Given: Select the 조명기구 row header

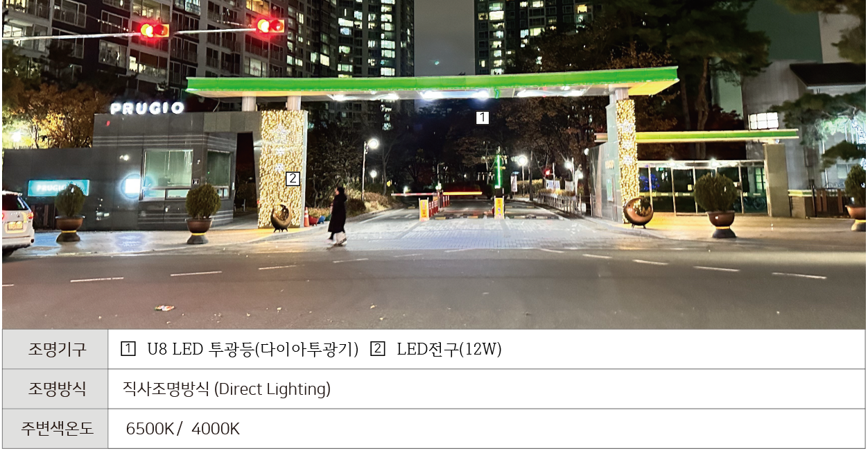Looking at the screenshot, I should pos(55,350).
